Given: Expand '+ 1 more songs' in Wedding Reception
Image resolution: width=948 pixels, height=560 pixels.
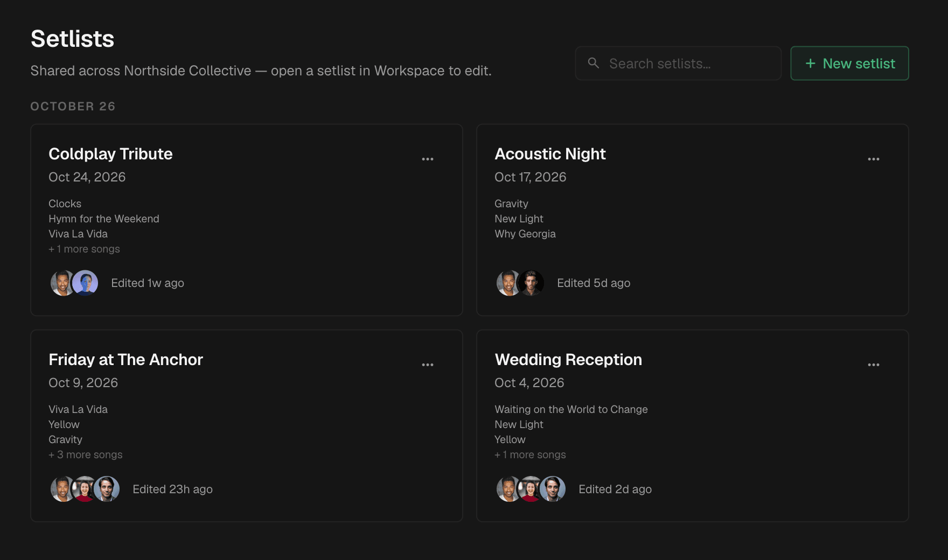Looking at the screenshot, I should click(530, 454).
